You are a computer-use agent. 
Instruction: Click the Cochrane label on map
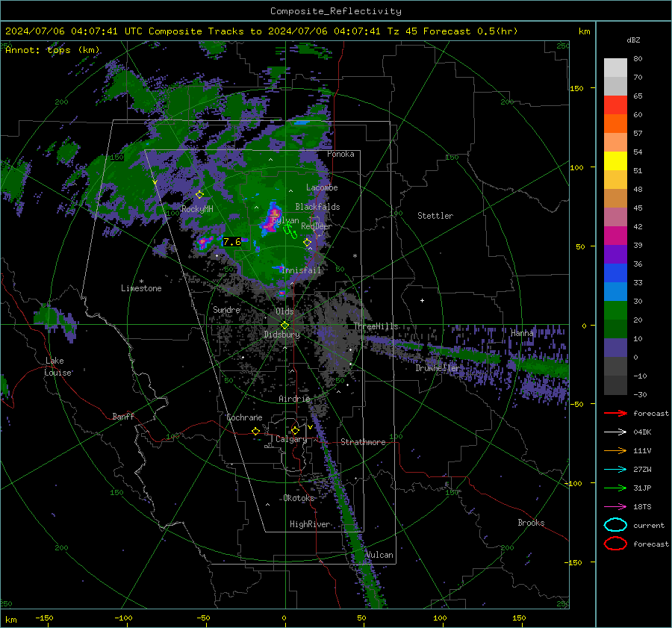coord(244,417)
